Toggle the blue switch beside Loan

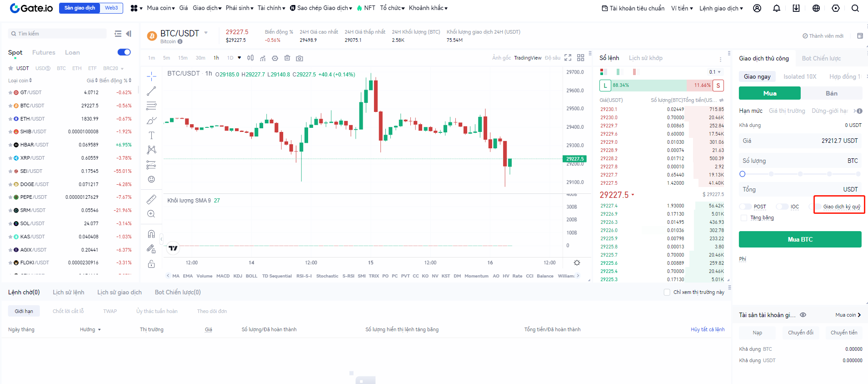124,52
